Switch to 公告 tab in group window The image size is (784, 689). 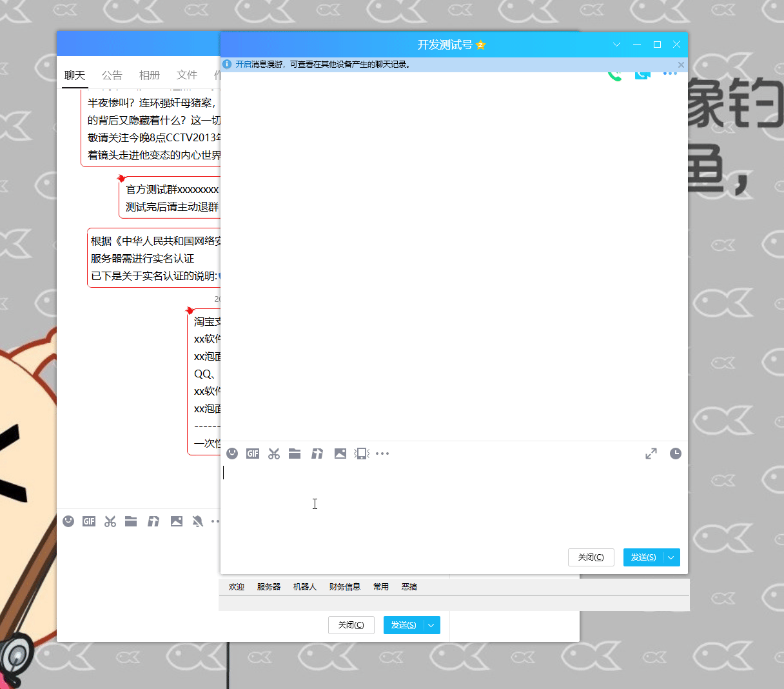[x=112, y=75]
